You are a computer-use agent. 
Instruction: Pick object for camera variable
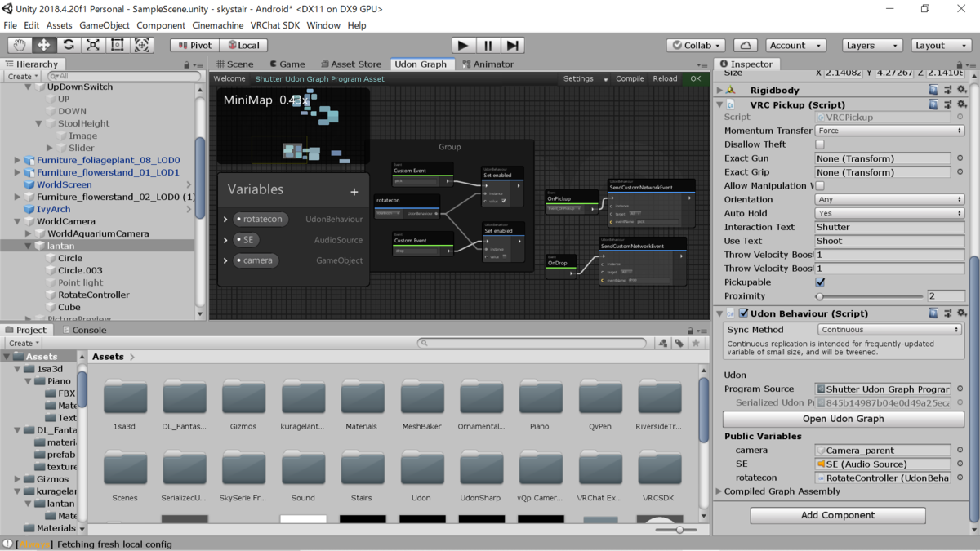(960, 450)
